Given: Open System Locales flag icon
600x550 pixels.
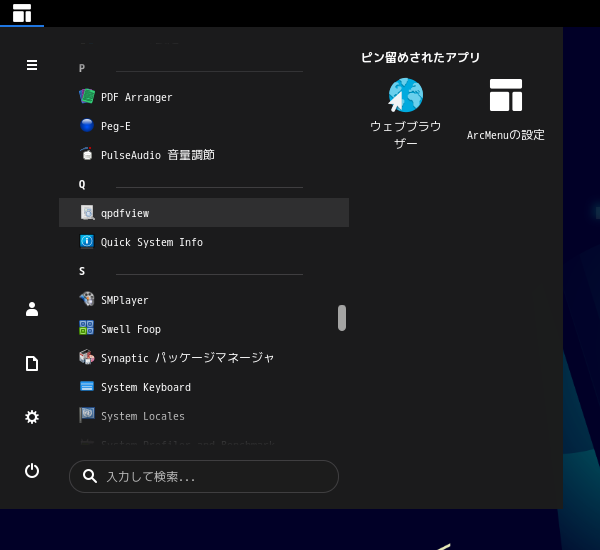Looking at the screenshot, I should (x=87, y=415).
